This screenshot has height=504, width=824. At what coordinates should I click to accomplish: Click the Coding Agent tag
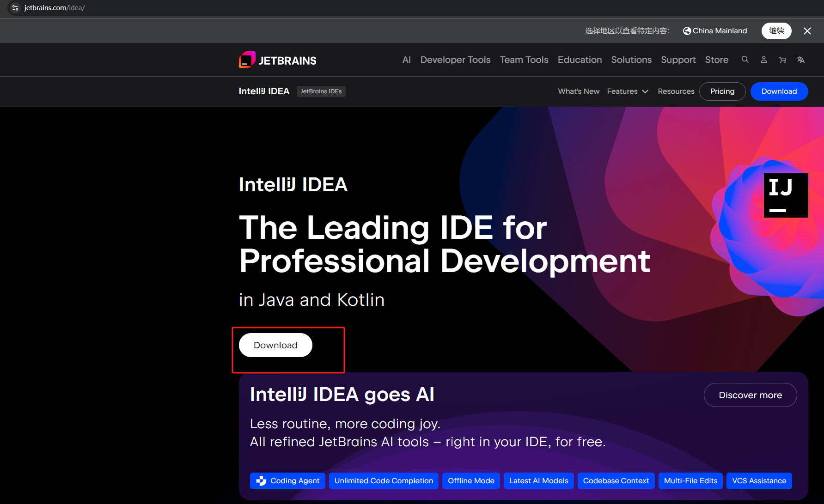(287, 481)
